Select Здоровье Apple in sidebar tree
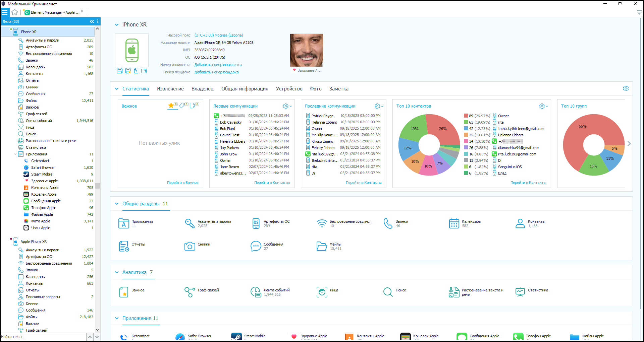644x342 pixels. (45, 181)
